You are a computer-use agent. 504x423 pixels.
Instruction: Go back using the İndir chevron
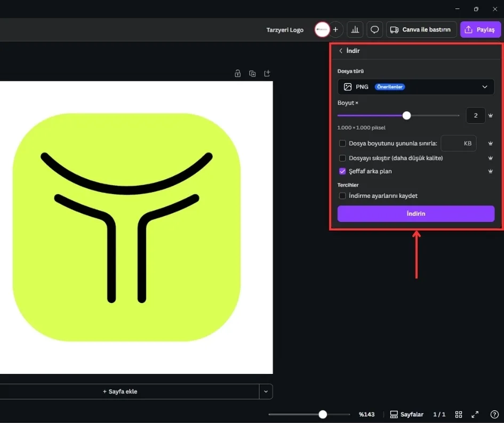coord(341,51)
